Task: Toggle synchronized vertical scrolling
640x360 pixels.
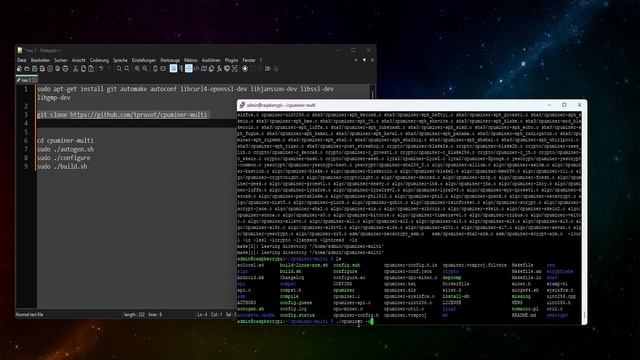Action: [156, 69]
